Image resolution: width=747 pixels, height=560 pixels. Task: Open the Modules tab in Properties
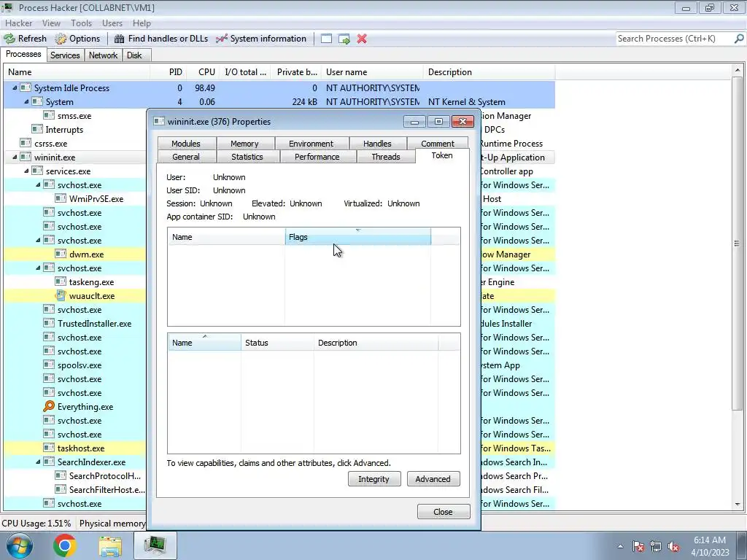(x=186, y=144)
